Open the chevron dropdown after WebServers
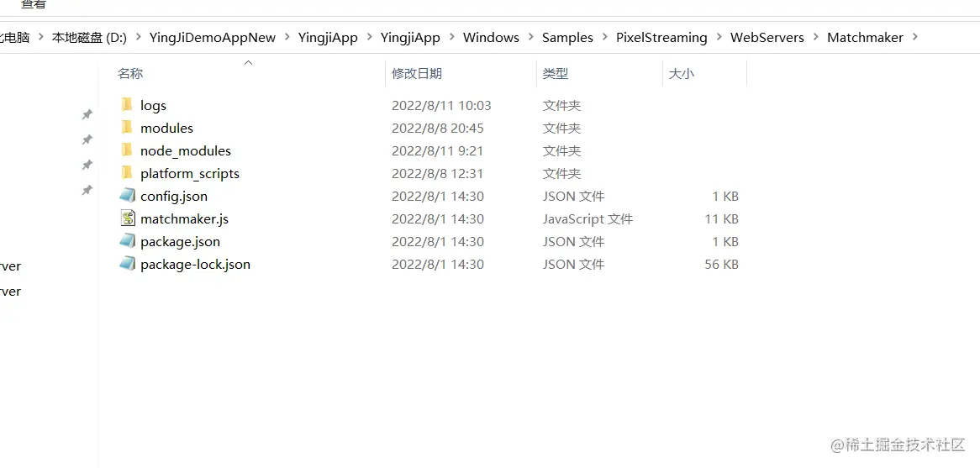 816,37
